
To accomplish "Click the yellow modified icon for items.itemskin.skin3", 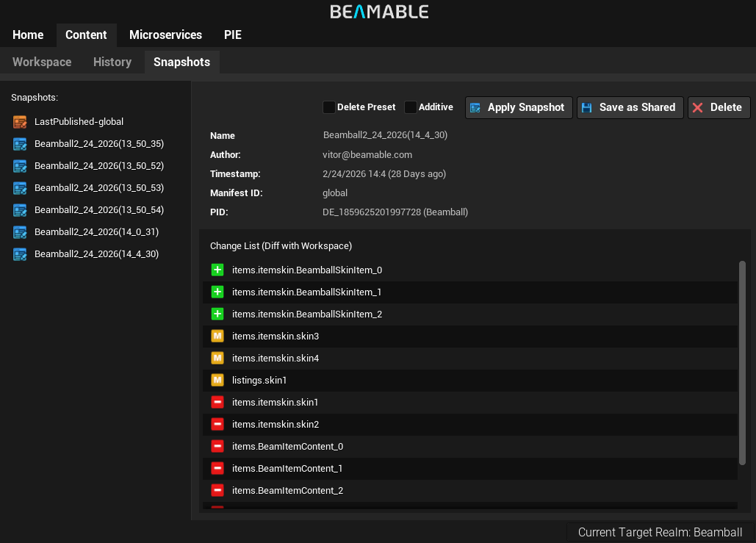I will pyautogui.click(x=217, y=337).
